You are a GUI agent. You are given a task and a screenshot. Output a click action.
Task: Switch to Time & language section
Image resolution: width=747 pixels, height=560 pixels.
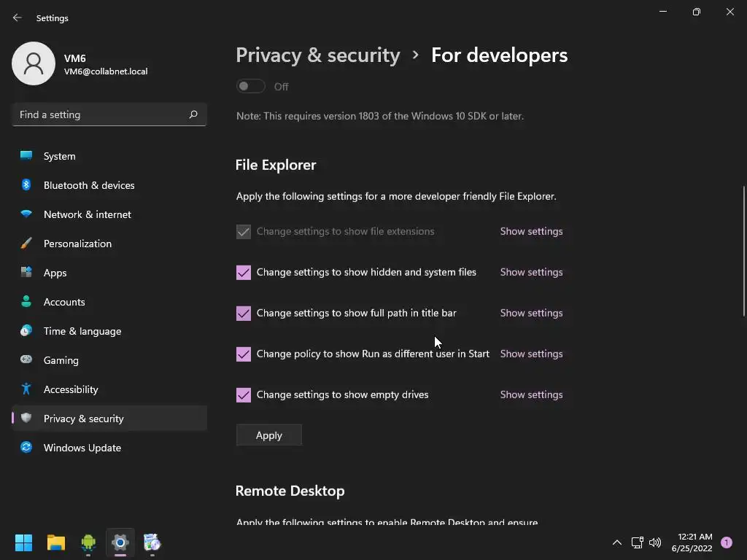[x=82, y=331]
